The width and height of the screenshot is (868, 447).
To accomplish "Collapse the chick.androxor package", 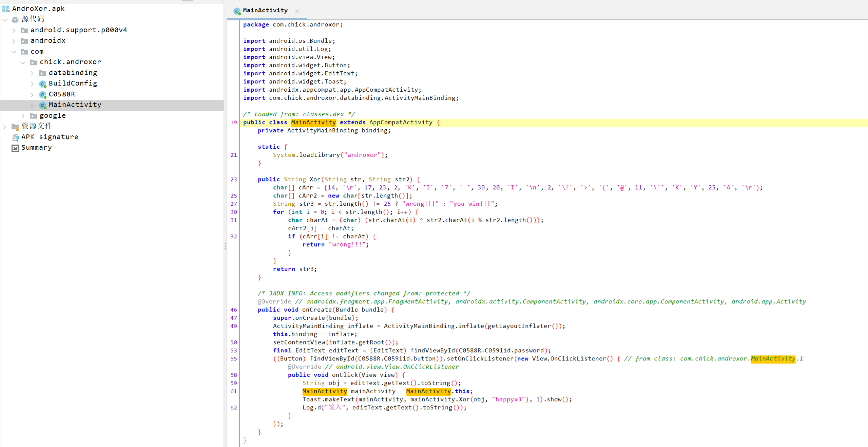I will [23, 62].
